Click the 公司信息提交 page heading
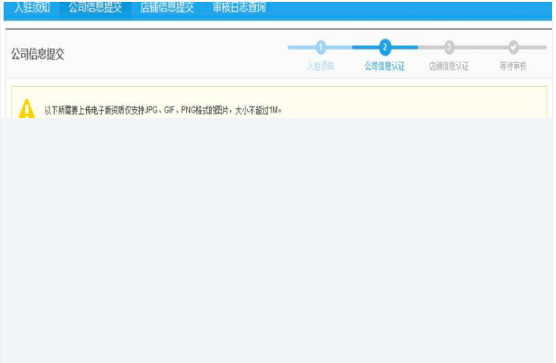Screen dimensions: 556x363 [x=38, y=54]
